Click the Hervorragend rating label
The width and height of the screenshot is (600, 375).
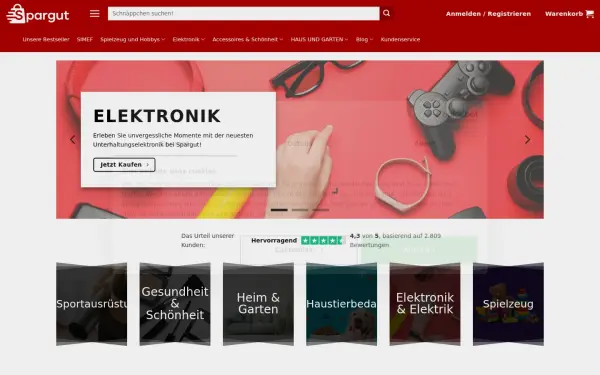coord(274,240)
